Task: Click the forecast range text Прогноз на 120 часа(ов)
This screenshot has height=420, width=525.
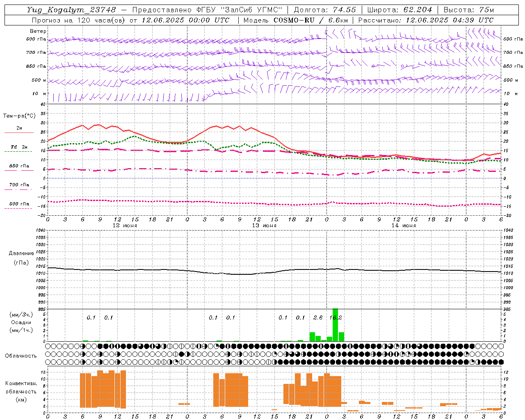Action: (x=79, y=20)
